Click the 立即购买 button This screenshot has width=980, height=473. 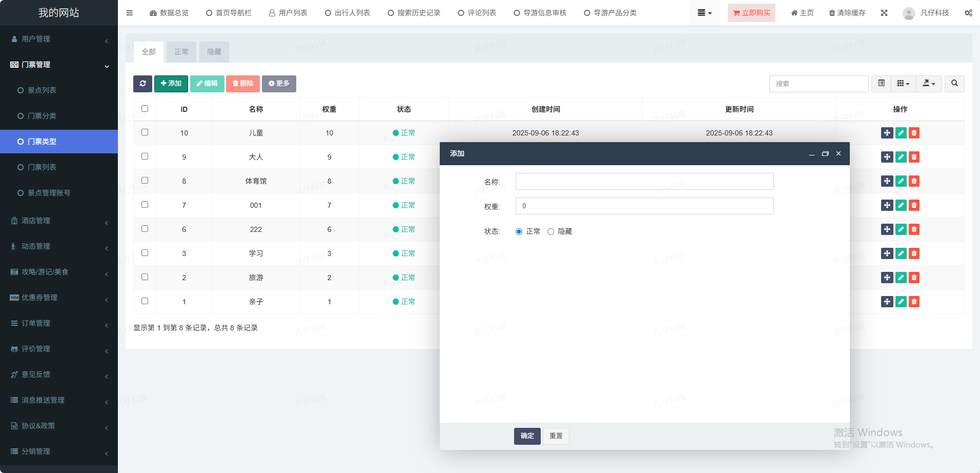pyautogui.click(x=751, y=13)
